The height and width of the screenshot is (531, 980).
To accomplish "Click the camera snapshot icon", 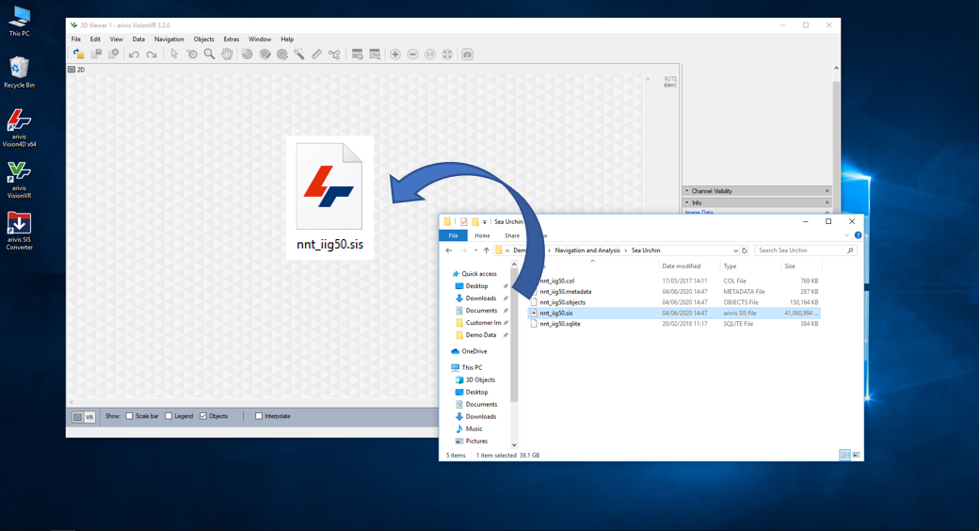I will click(x=467, y=55).
